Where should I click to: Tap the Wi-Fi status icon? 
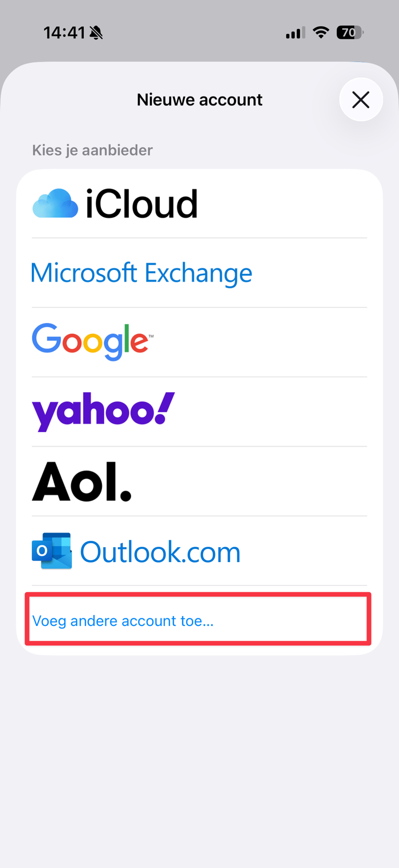click(x=321, y=32)
